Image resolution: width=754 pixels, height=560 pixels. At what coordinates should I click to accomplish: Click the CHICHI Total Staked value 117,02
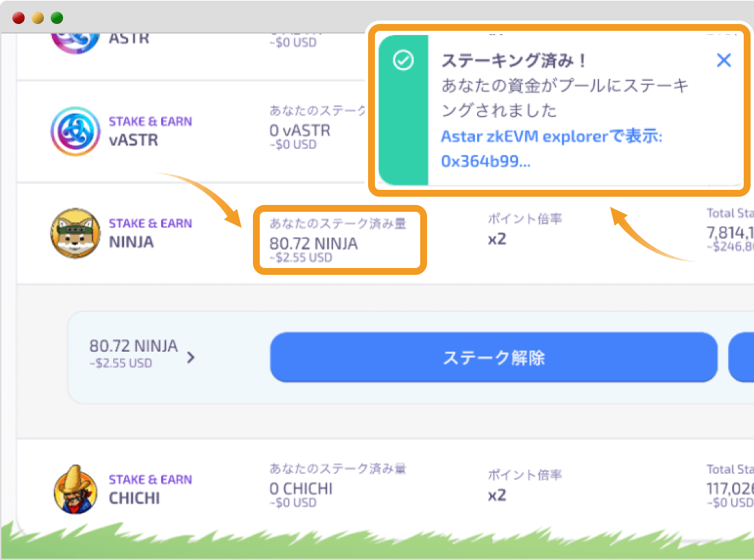pyautogui.click(x=730, y=489)
